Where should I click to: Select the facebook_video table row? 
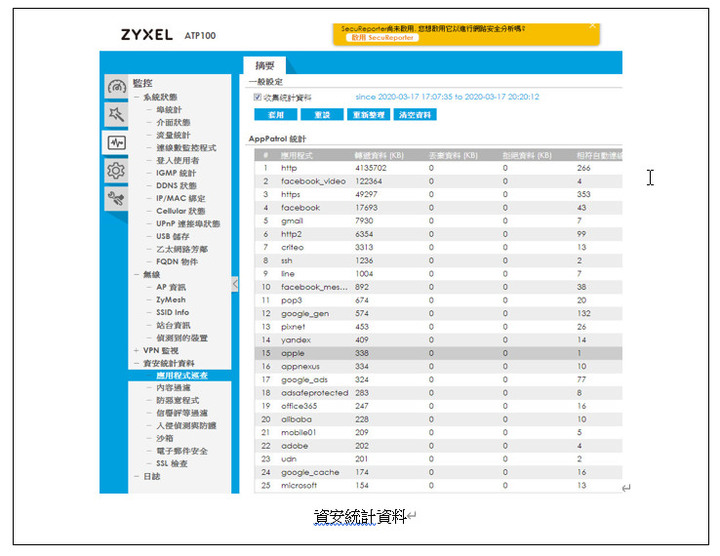tap(438, 181)
